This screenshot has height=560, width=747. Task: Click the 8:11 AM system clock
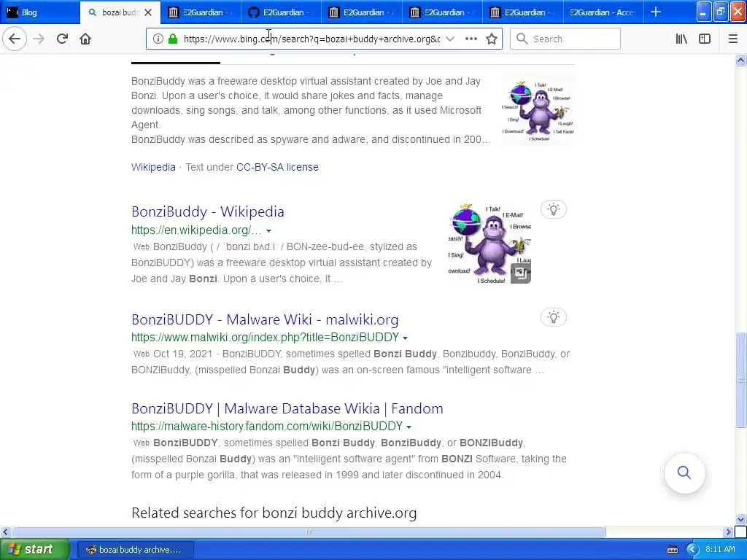(720, 550)
